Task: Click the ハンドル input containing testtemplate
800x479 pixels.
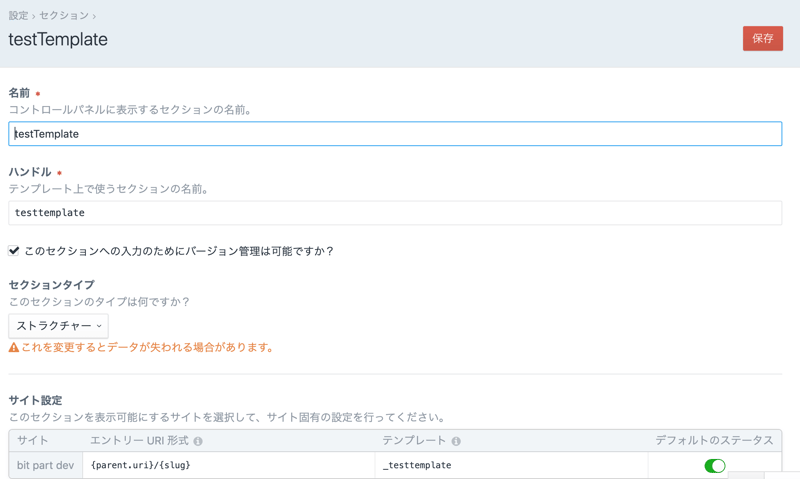Action: pos(395,213)
